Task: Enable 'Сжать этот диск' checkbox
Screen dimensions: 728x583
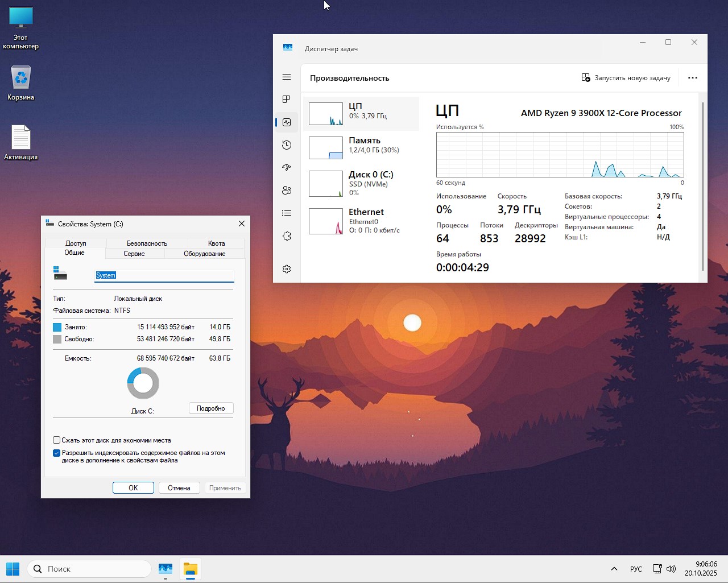Action: pos(57,440)
